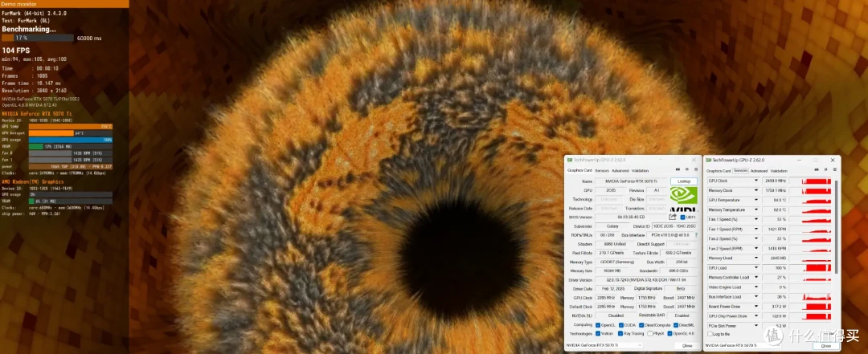Click the Bus Interface question mark icon
The image size is (868, 354).
[x=696, y=235]
